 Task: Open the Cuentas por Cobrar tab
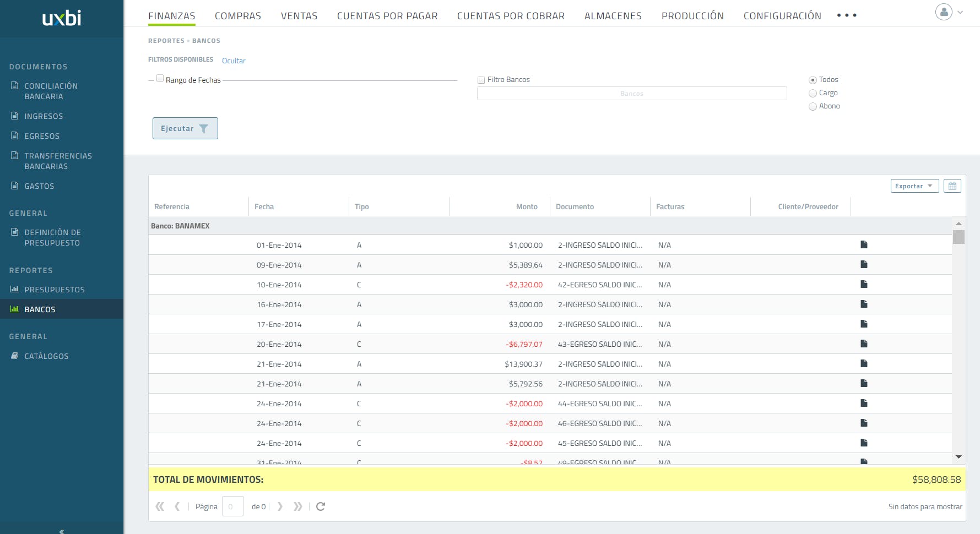511,16
